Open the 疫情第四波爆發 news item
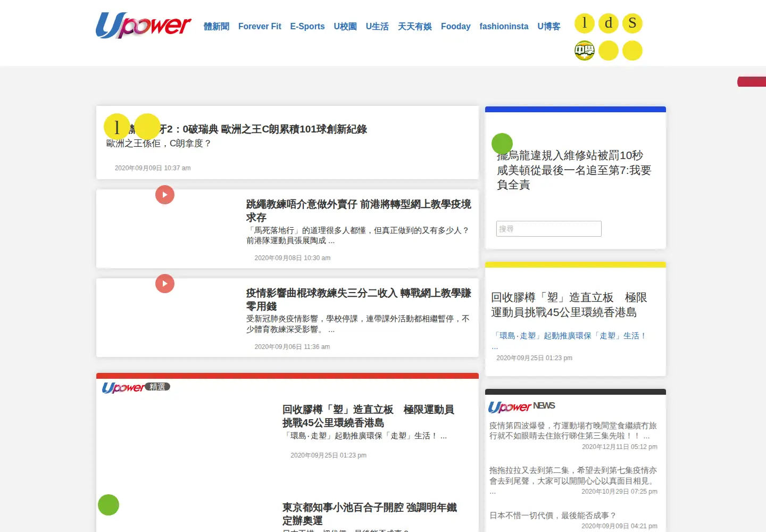766x532 pixels. pos(573,430)
